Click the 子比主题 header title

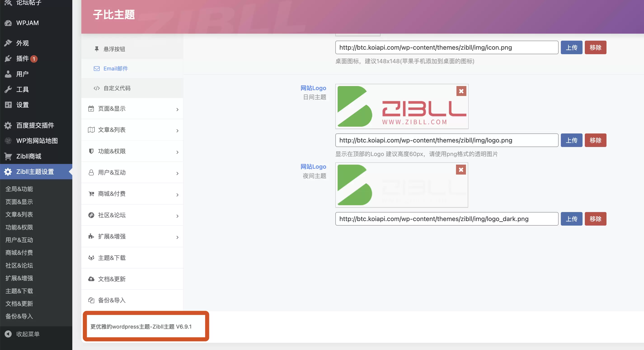(x=114, y=14)
